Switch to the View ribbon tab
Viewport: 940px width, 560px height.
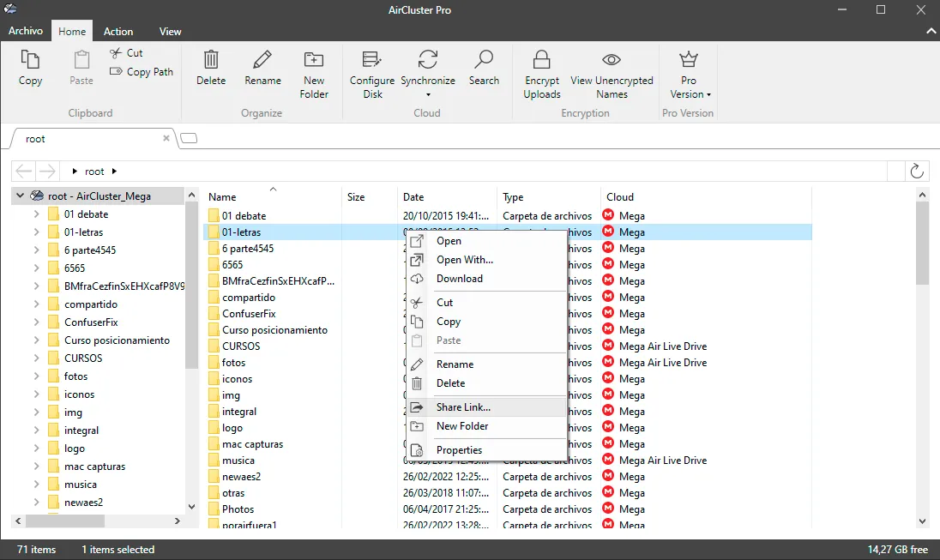point(171,31)
